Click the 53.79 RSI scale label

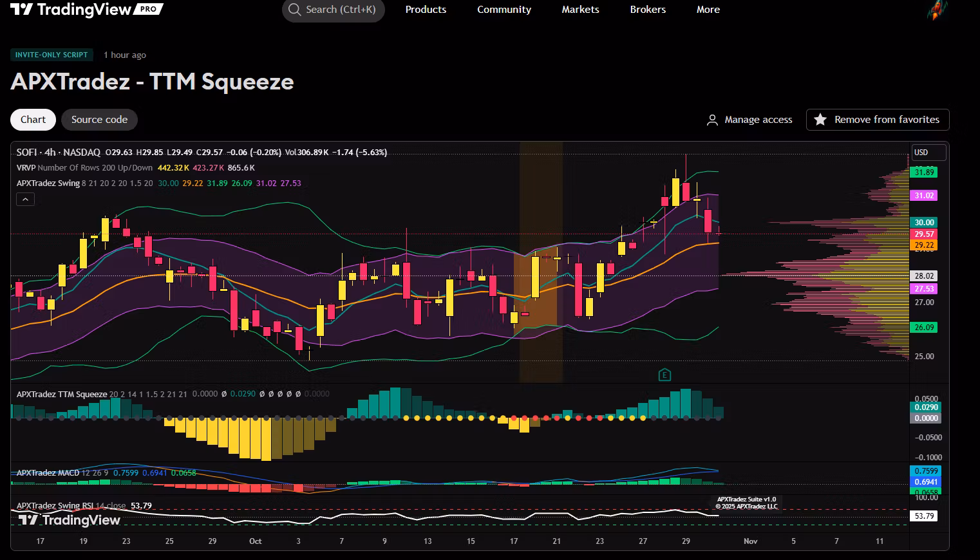pyautogui.click(x=925, y=516)
